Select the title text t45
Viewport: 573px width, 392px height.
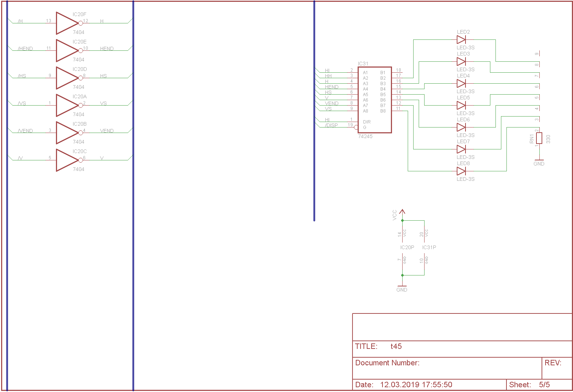396,346
